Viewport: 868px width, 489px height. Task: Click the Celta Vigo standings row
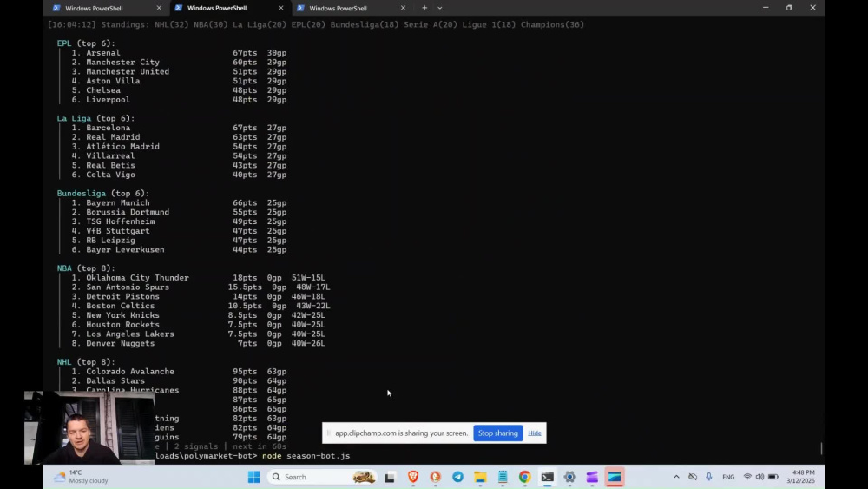[179, 175]
